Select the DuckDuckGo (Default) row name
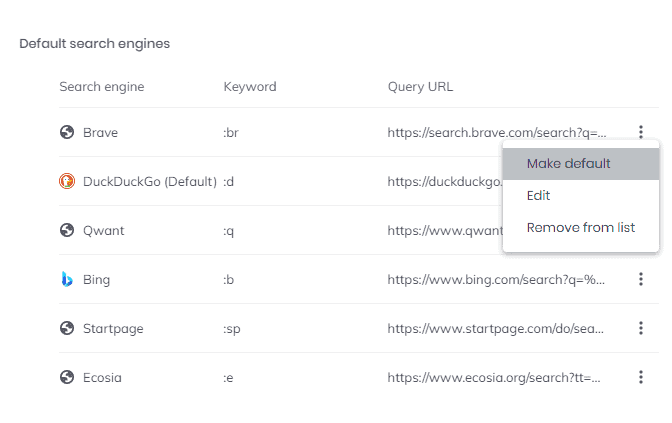672x423 pixels. coord(150,182)
